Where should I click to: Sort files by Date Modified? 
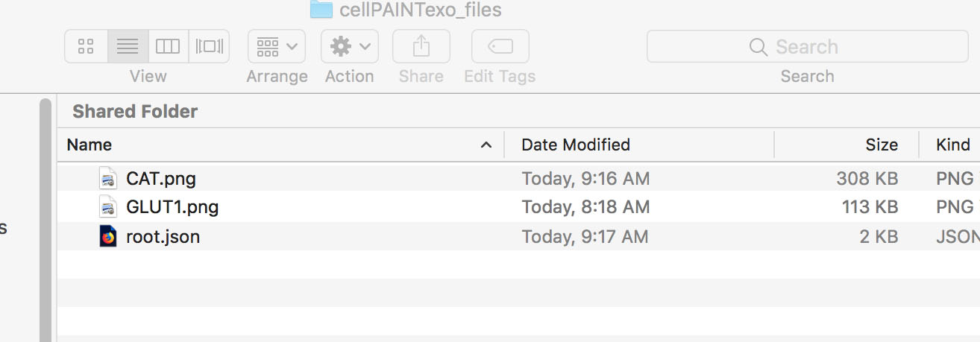point(576,145)
